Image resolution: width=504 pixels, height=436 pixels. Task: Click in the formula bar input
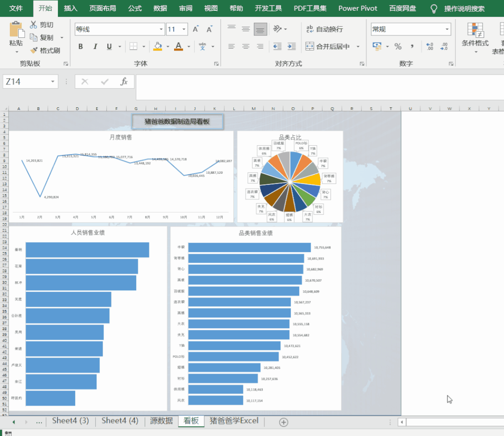click(320, 87)
